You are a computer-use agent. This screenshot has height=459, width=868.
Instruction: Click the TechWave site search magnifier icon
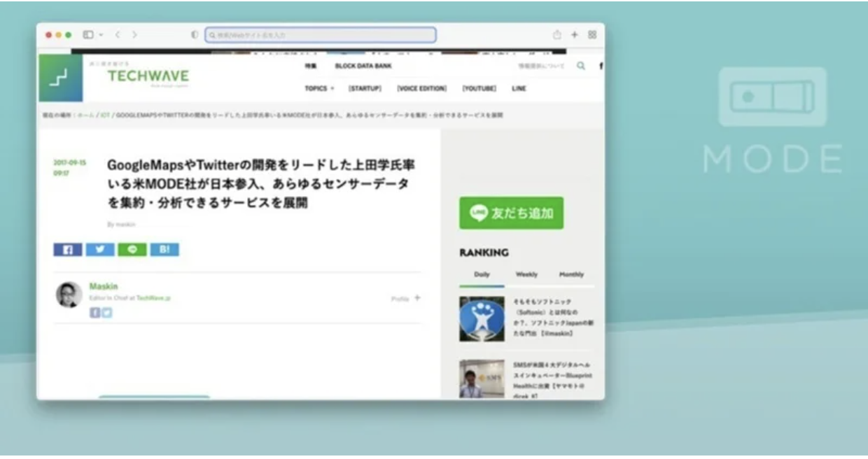tap(580, 66)
